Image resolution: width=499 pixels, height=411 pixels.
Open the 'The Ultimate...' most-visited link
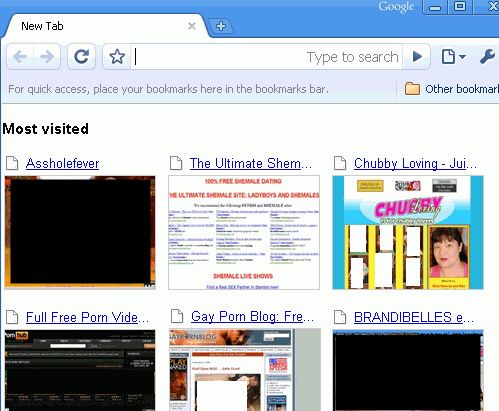coord(251,163)
